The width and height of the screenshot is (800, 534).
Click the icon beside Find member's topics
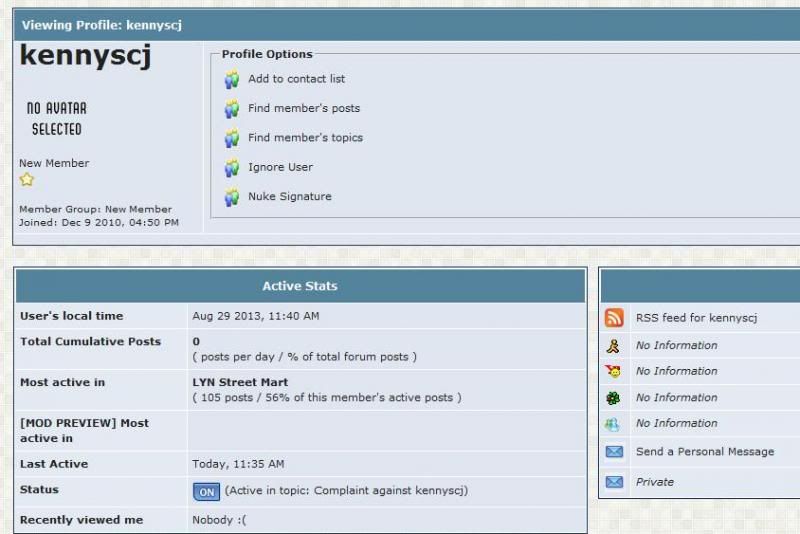coord(232,138)
